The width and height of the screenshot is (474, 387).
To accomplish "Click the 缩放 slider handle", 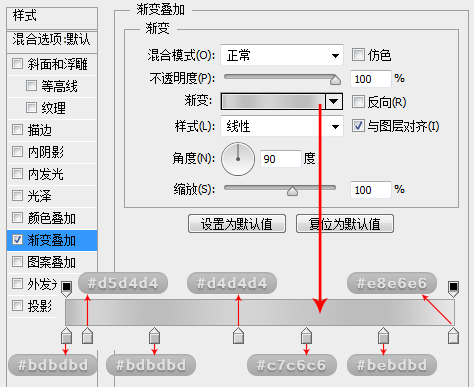I will pyautogui.click(x=292, y=191).
